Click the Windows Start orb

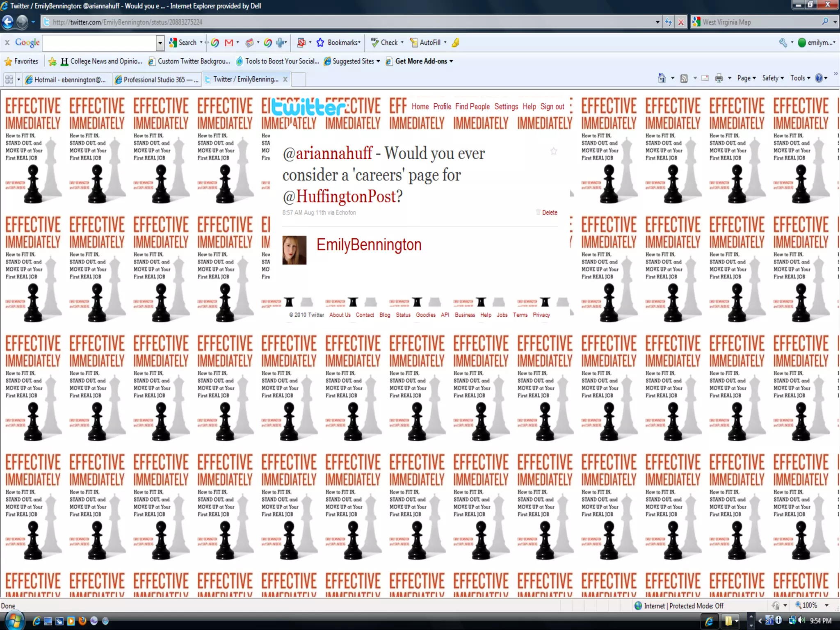14,621
